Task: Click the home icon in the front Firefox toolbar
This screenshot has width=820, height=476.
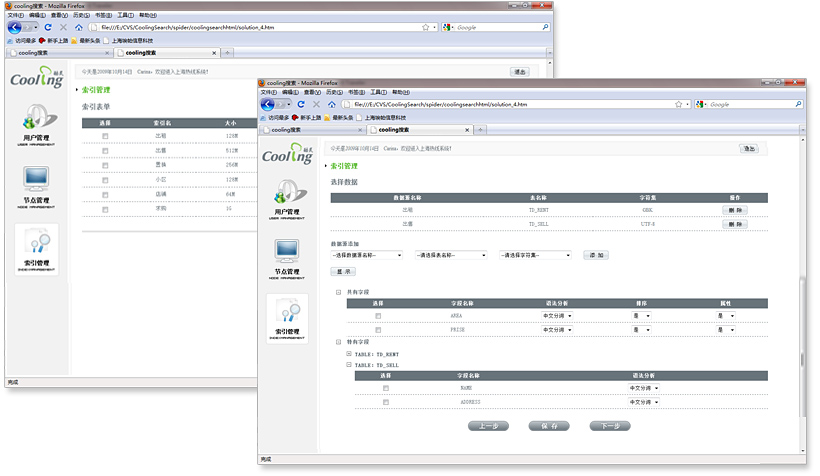Action: click(332, 104)
